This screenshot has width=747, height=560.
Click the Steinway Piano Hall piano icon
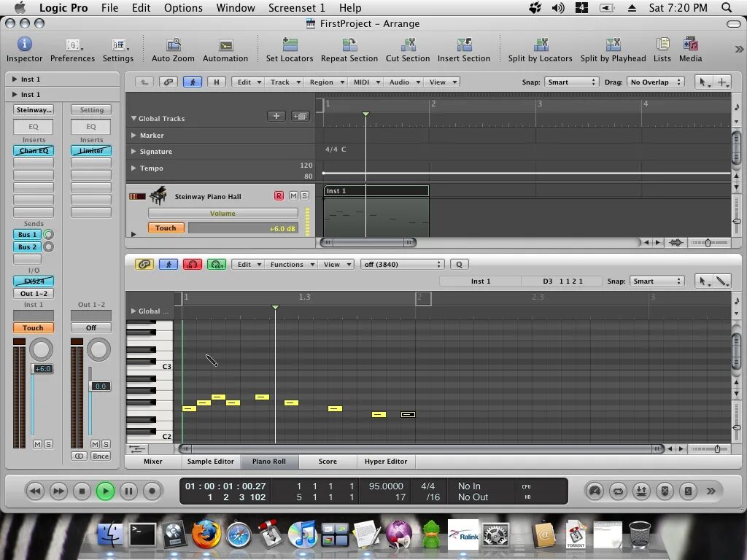[158, 195]
